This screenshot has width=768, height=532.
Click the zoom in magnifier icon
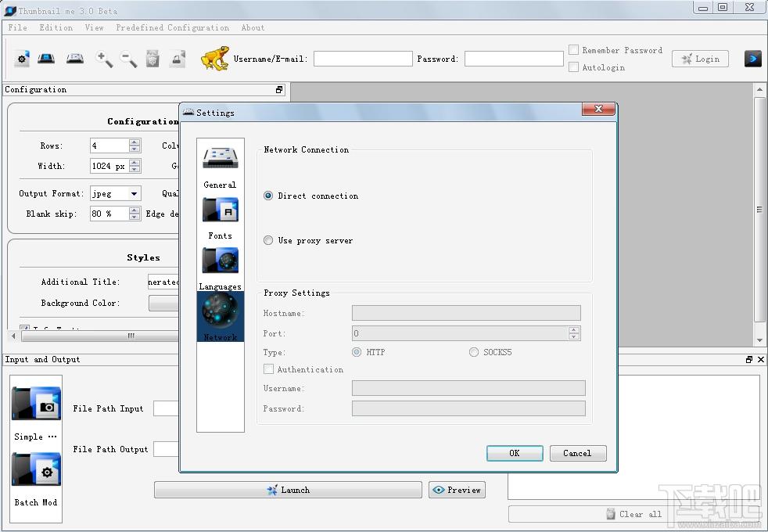tap(104, 59)
